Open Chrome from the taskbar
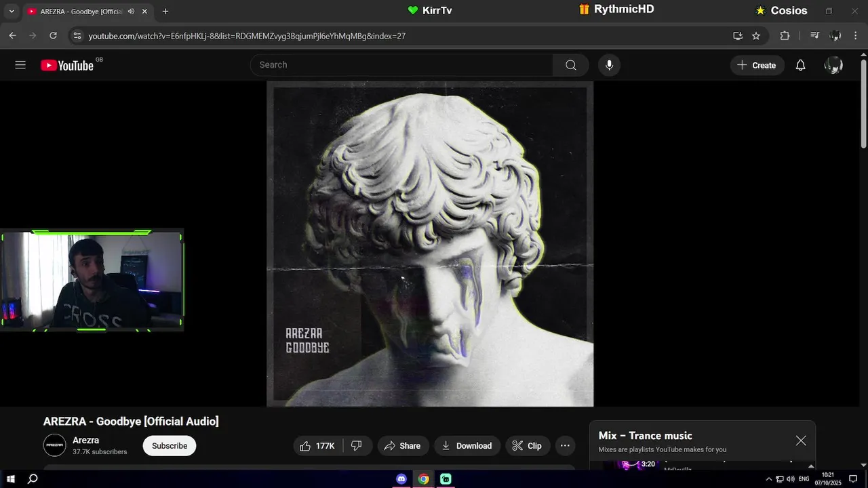Image resolution: width=868 pixels, height=488 pixels. [423, 479]
